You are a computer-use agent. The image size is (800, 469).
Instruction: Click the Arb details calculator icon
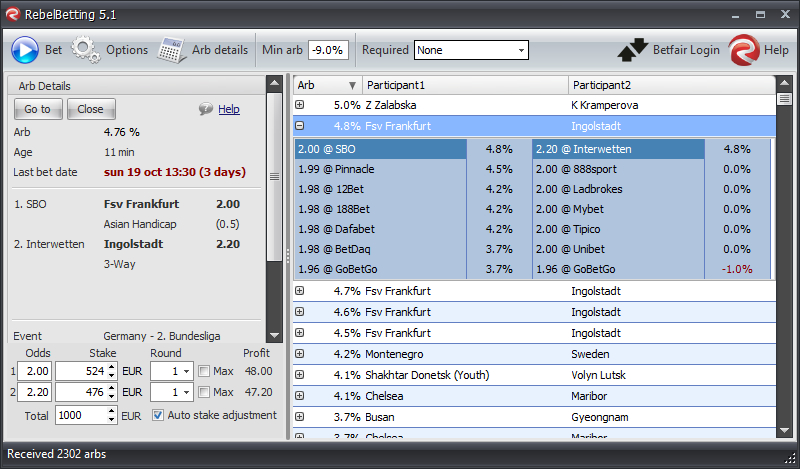171,50
